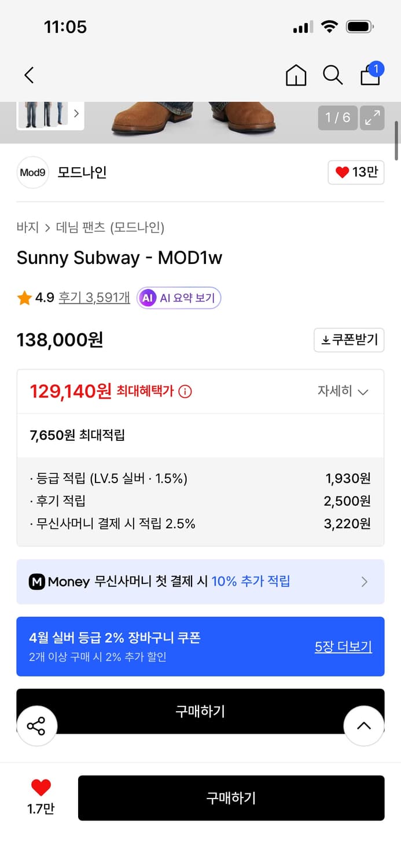Tap the back arrow to go back
This screenshot has height=868, width=401.
pyautogui.click(x=29, y=75)
